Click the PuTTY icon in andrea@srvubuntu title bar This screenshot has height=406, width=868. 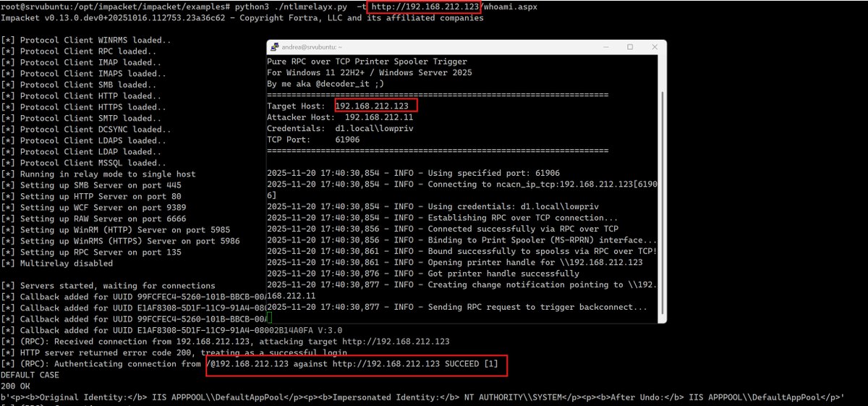274,47
